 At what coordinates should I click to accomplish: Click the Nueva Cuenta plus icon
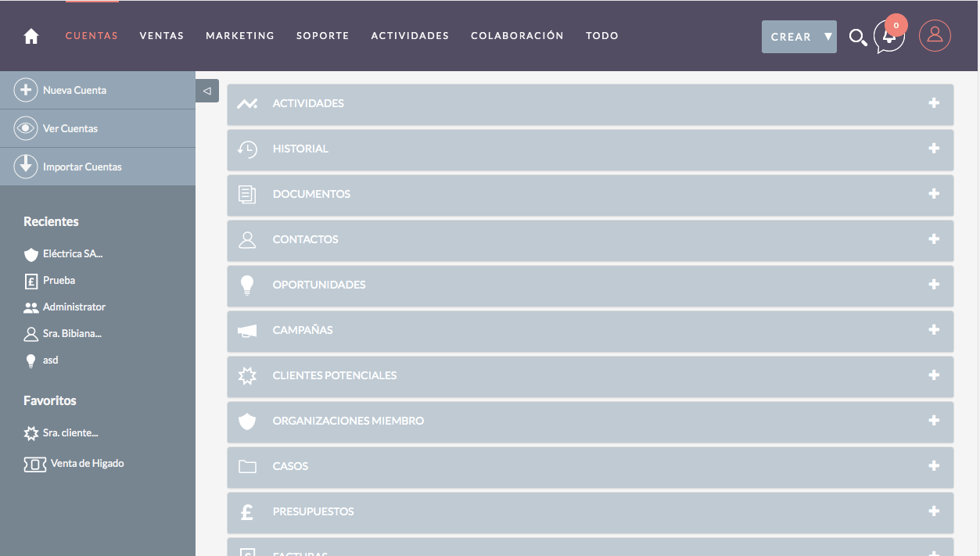(26, 90)
